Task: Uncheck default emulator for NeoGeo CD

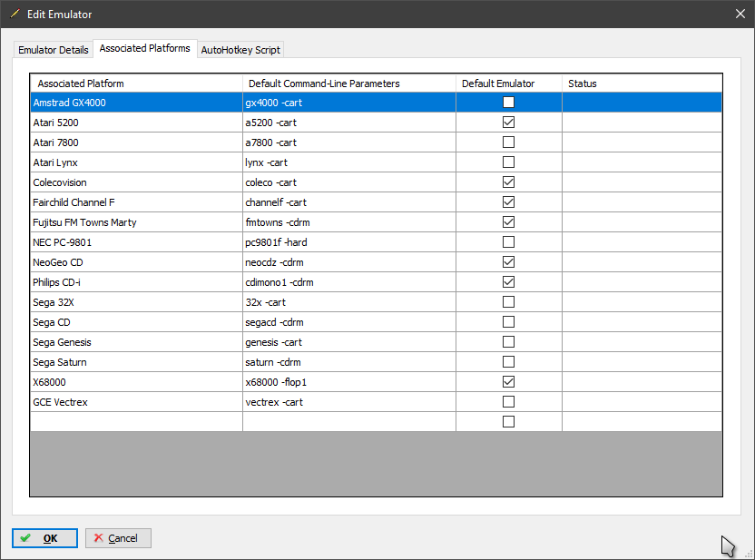Action: (x=508, y=262)
